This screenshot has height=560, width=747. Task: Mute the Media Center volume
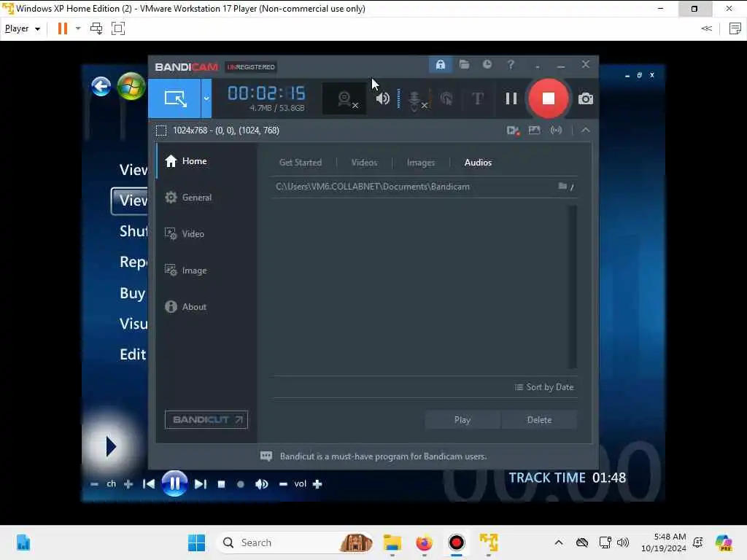(x=261, y=484)
